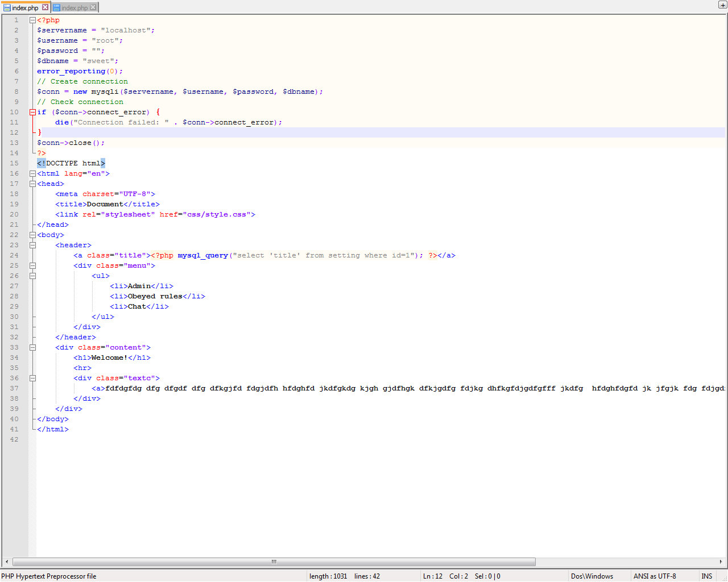The height and width of the screenshot is (582, 728).
Task: Click the closing </head> tag line
Action: point(53,225)
